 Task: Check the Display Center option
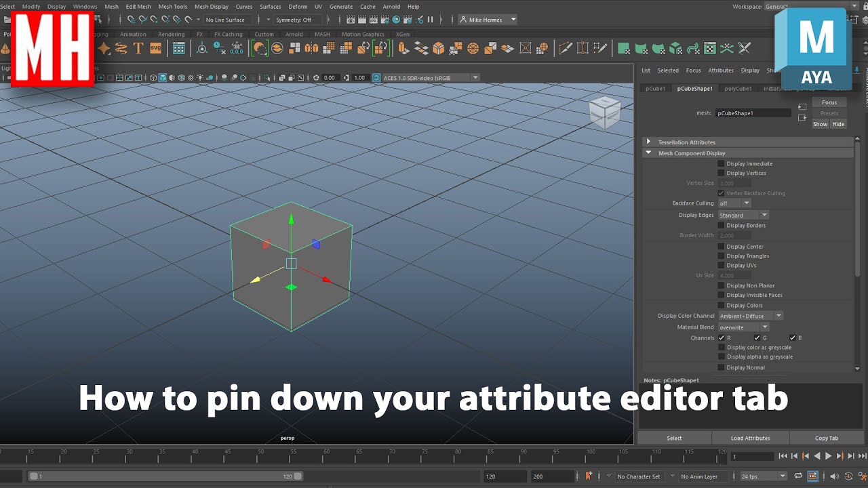coord(721,247)
